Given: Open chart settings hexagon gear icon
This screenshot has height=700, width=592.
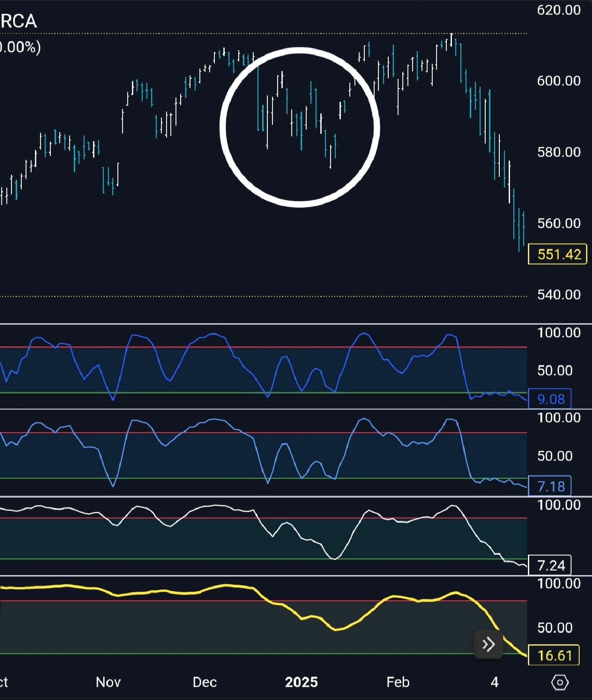Looking at the screenshot, I should coord(560,682).
